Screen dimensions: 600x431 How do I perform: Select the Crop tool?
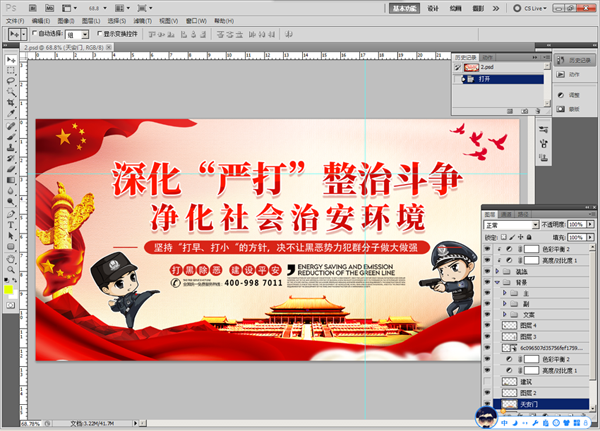click(11, 103)
